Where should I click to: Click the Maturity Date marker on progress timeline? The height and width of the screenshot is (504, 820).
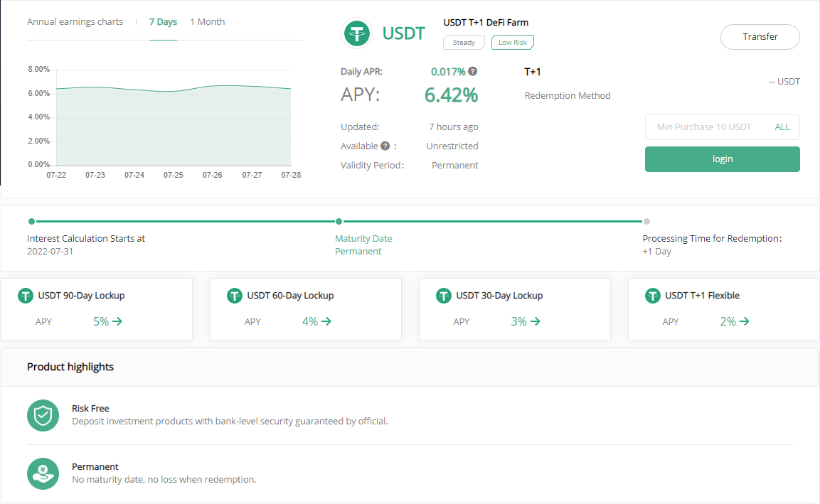(339, 221)
